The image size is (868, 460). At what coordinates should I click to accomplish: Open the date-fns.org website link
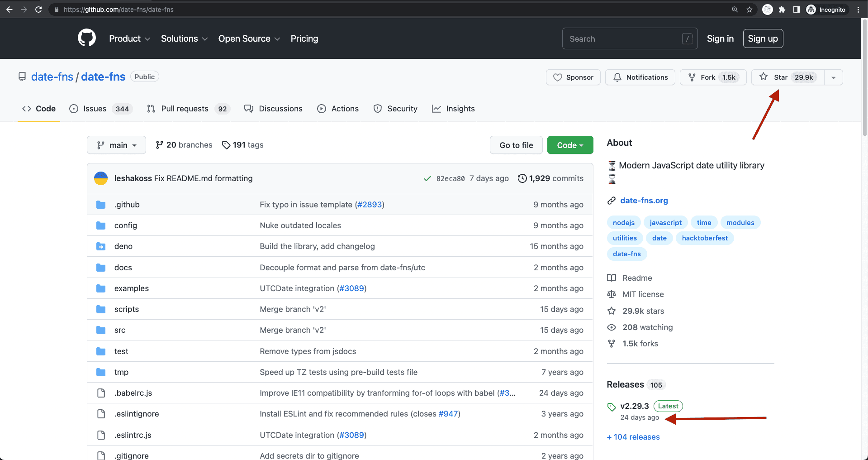(644, 201)
